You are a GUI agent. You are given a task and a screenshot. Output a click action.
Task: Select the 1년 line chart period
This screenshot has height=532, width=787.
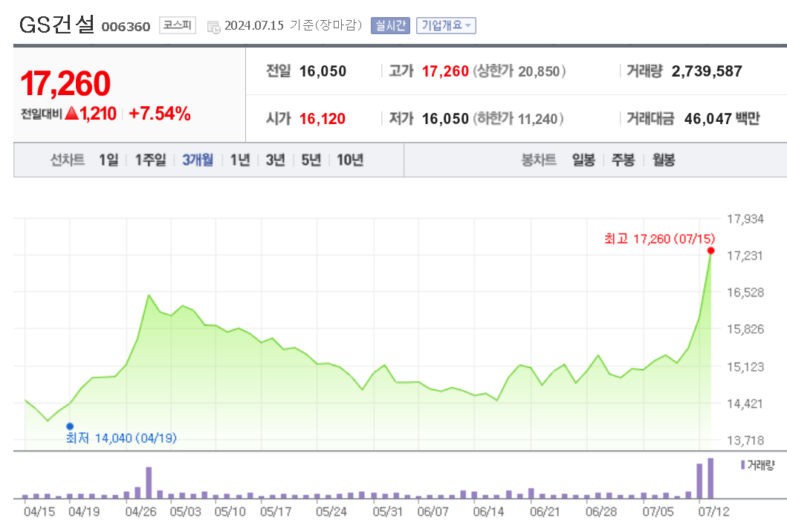tap(240, 160)
